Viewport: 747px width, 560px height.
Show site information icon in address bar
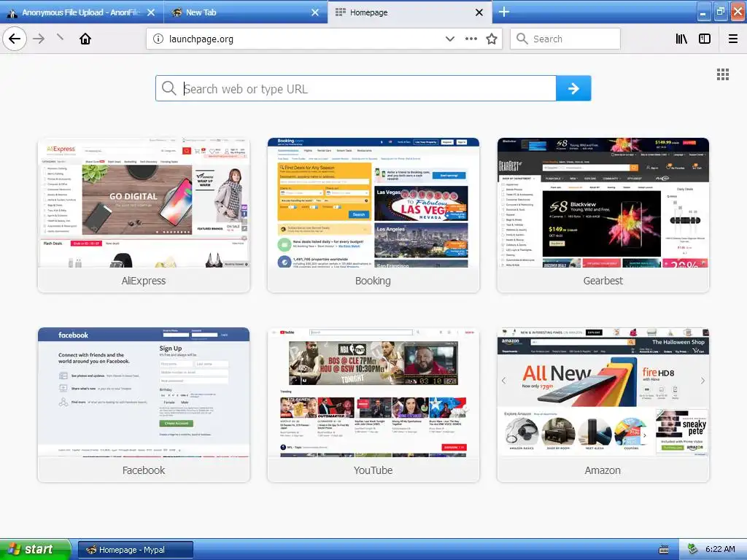tap(158, 39)
